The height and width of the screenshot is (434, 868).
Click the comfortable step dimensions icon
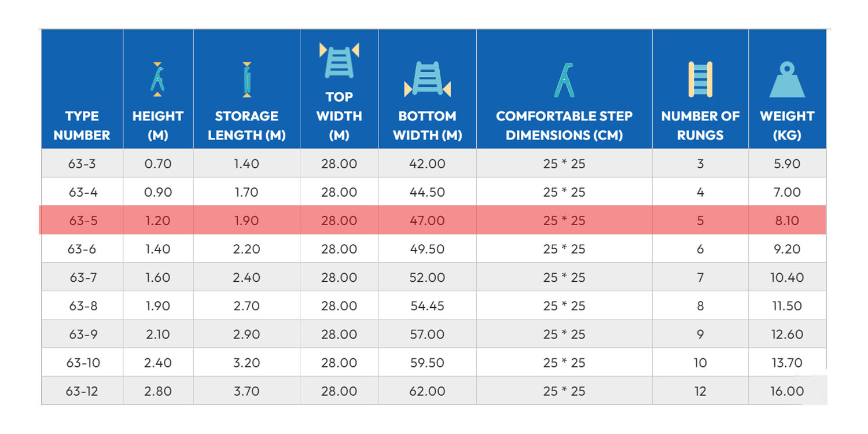[x=564, y=79]
